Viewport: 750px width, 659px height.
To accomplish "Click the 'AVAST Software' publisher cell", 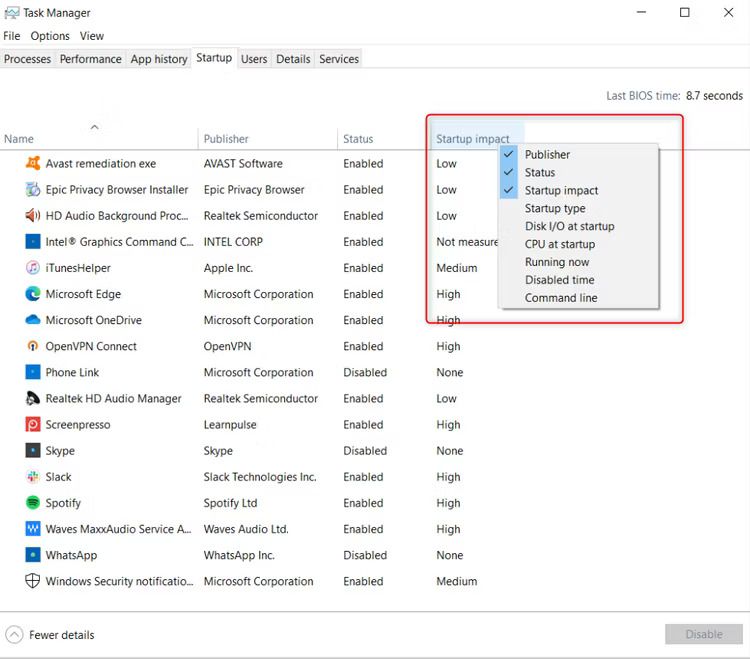I will [x=243, y=164].
